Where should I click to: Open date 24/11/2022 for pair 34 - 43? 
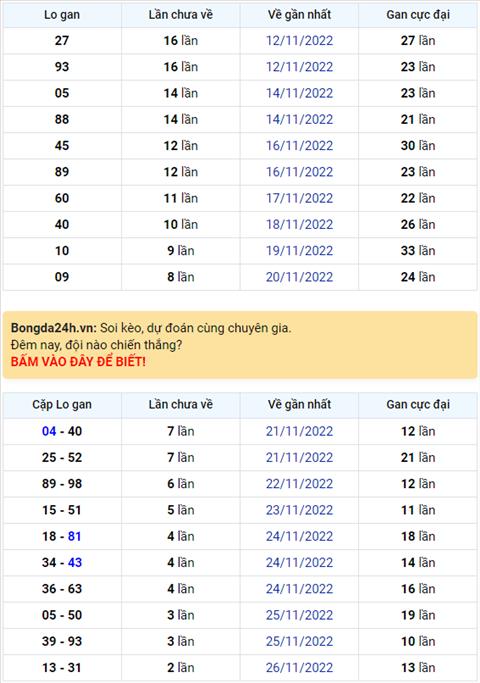pyautogui.click(x=299, y=562)
